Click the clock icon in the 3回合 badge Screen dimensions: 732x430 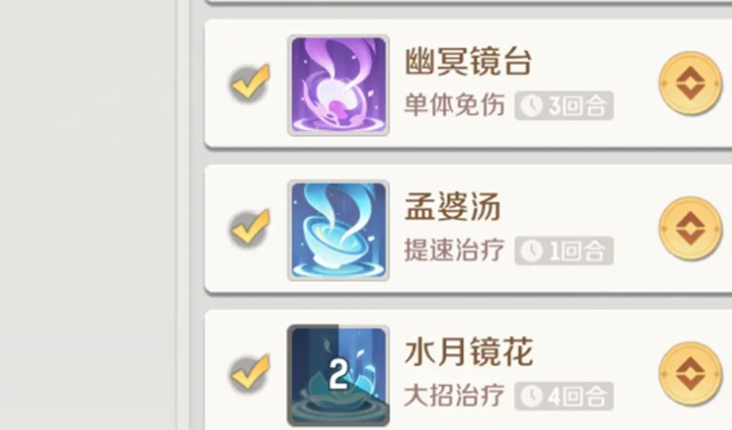532,106
